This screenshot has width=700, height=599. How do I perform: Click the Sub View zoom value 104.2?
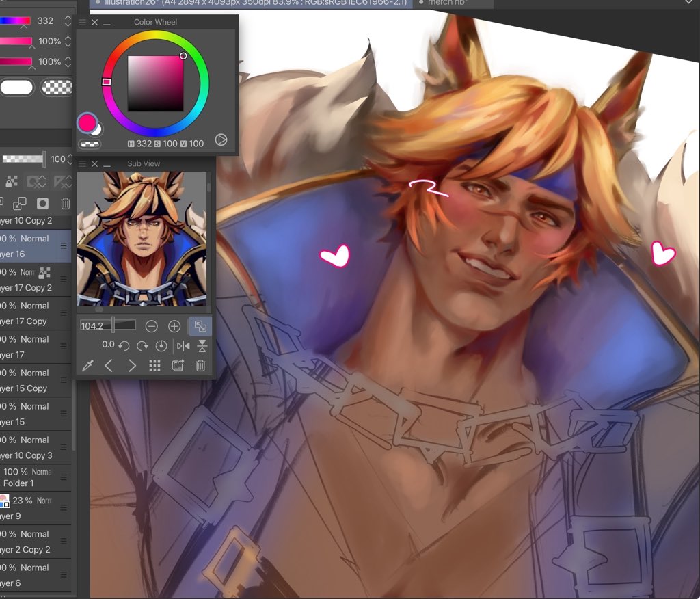[92, 325]
